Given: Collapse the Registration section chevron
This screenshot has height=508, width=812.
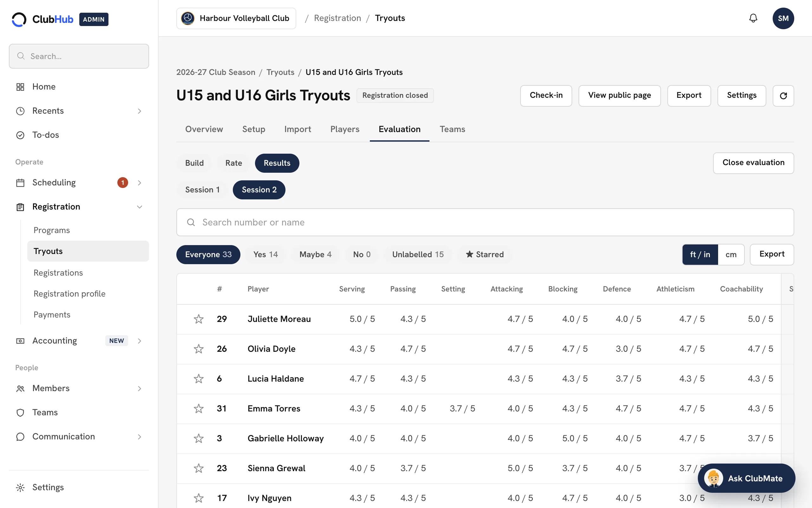Looking at the screenshot, I should [140, 207].
